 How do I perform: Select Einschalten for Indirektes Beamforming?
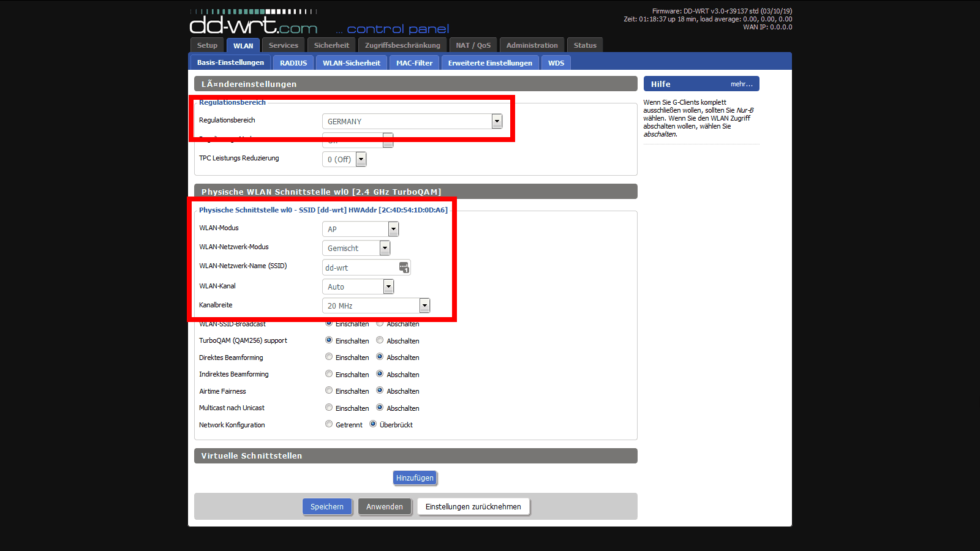[x=329, y=374]
